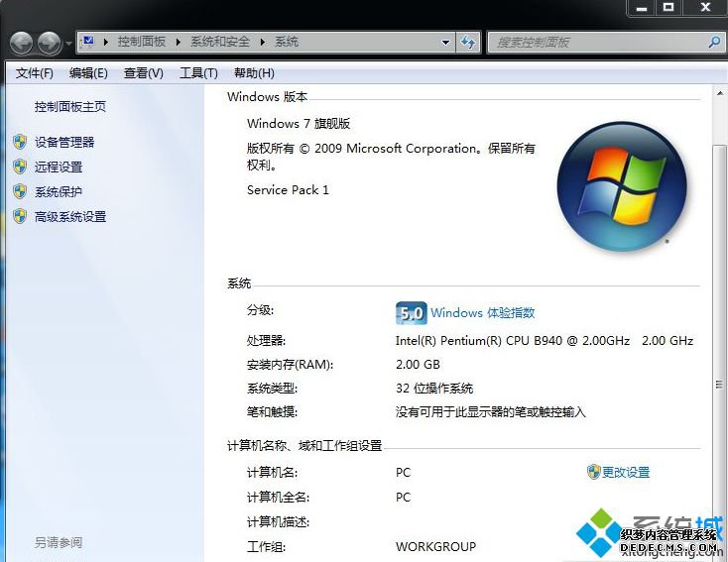Image resolution: width=728 pixels, height=562 pixels.
Task: Click the Forward navigation arrow button
Action: point(50,44)
